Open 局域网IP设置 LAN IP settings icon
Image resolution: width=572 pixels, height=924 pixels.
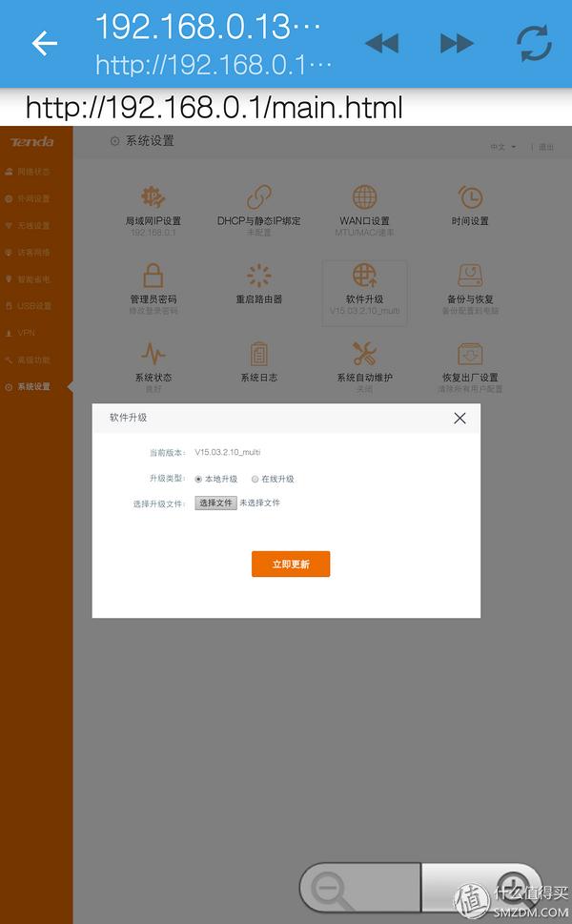point(153,197)
